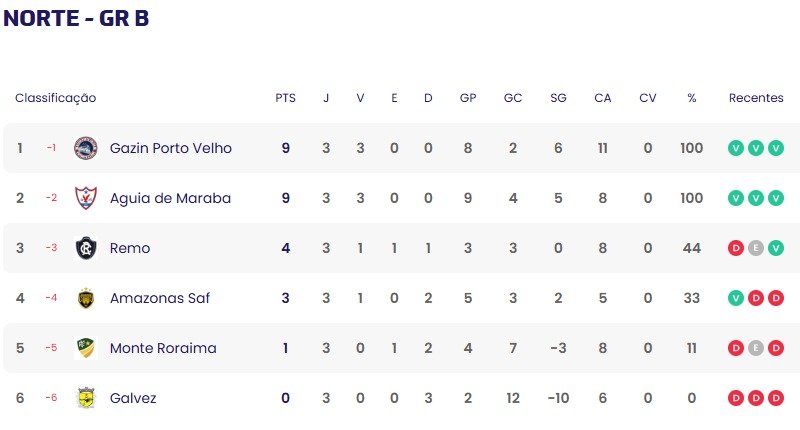Click the Remo club crest

pos(86,248)
